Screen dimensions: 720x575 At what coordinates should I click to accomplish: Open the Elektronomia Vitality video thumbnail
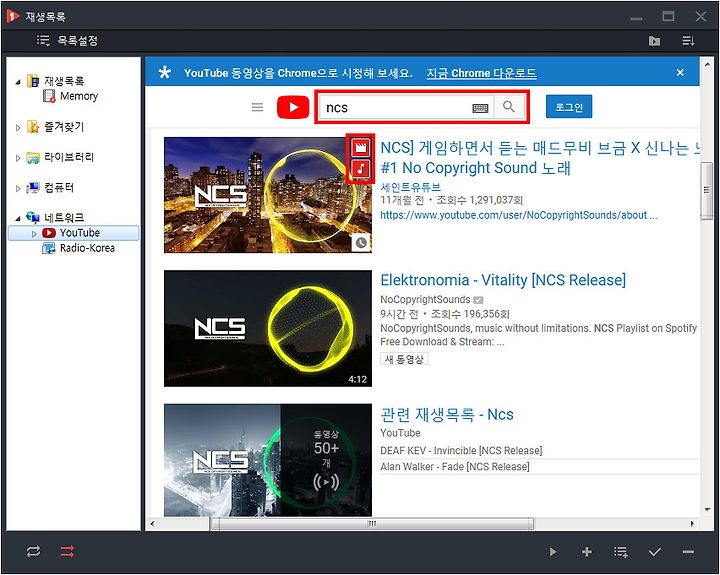point(268,328)
